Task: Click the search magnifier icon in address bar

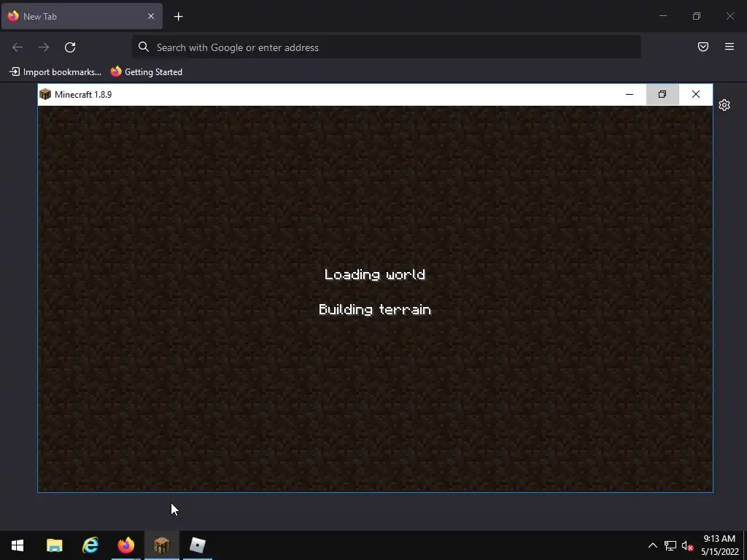Action: (x=144, y=47)
